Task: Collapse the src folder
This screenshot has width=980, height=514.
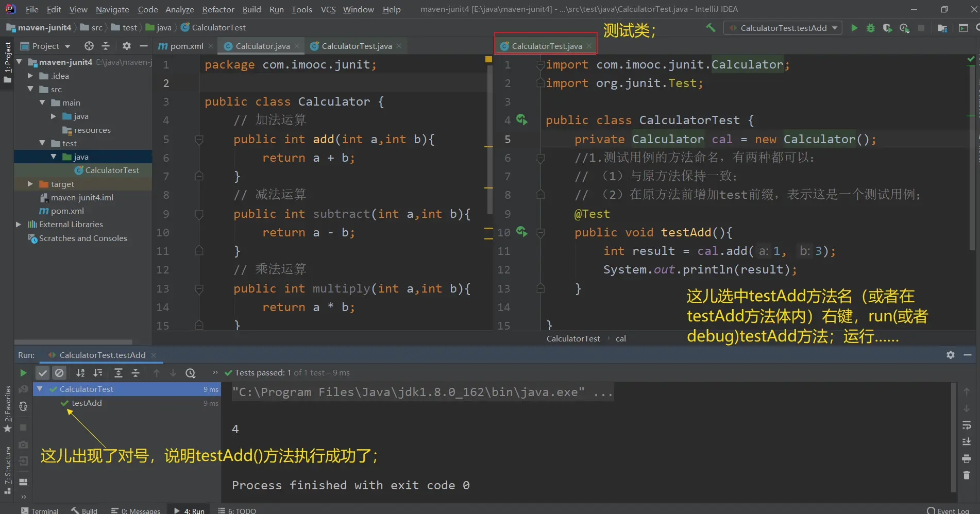Action: point(30,89)
